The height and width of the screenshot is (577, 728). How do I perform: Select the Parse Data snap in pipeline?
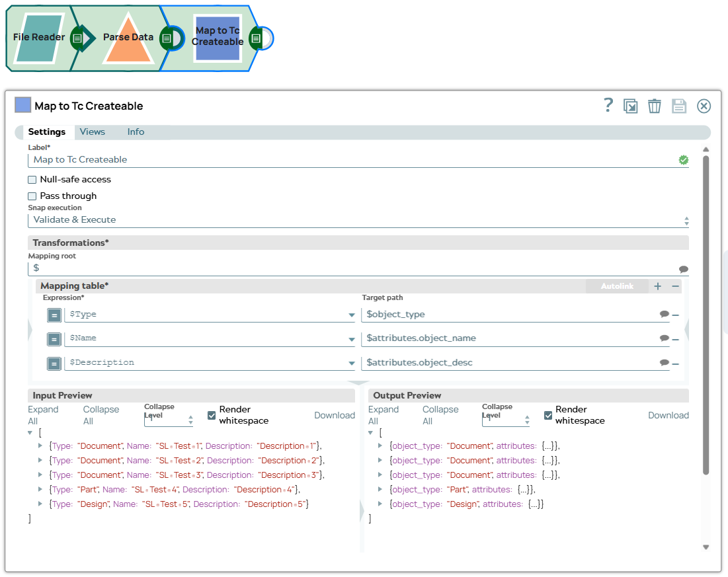[x=128, y=38]
